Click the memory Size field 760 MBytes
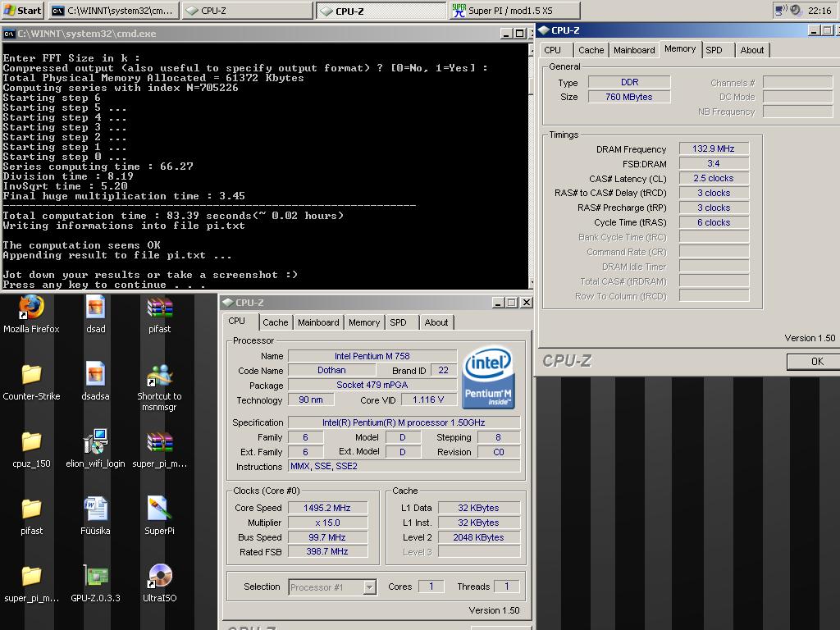Screen dimensions: 840x630 [629, 97]
